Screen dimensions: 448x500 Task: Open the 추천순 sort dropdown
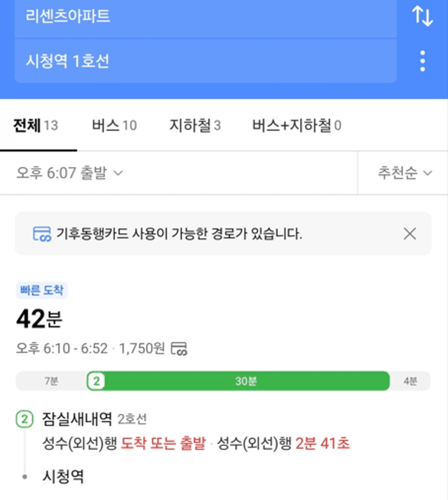pos(405,173)
